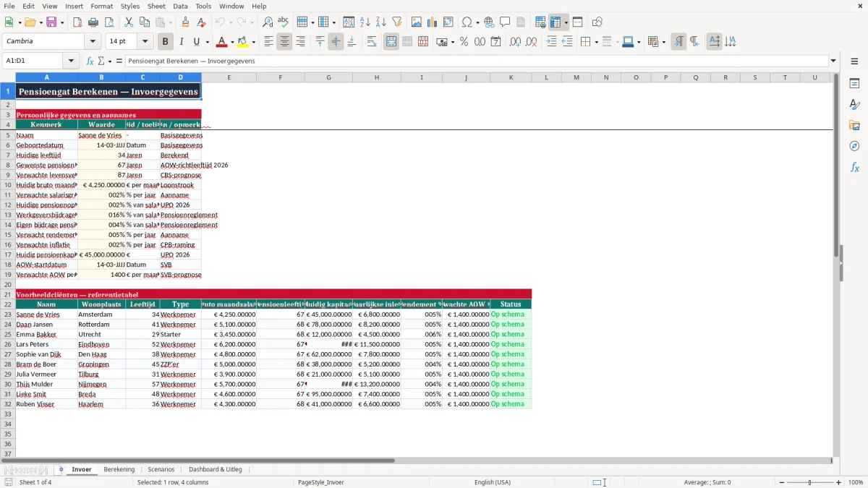Viewport: 868px width, 488px height.
Task: Apply yellow background color swatch
Action: [x=243, y=42]
